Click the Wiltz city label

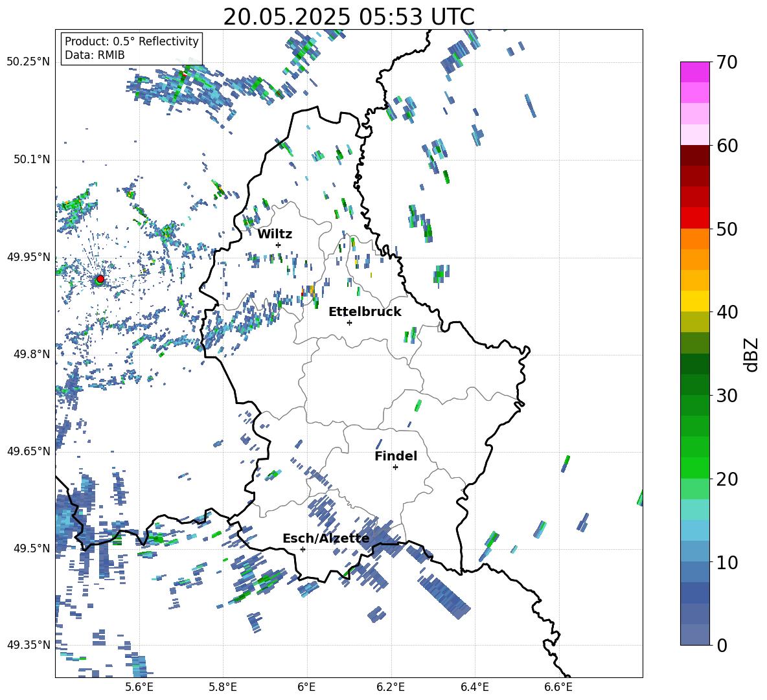coord(275,234)
